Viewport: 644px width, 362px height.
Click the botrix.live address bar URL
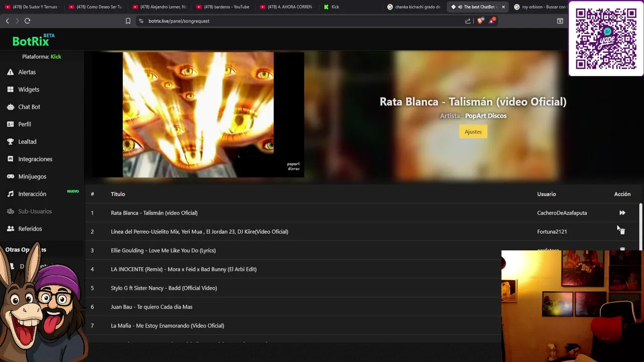click(179, 21)
